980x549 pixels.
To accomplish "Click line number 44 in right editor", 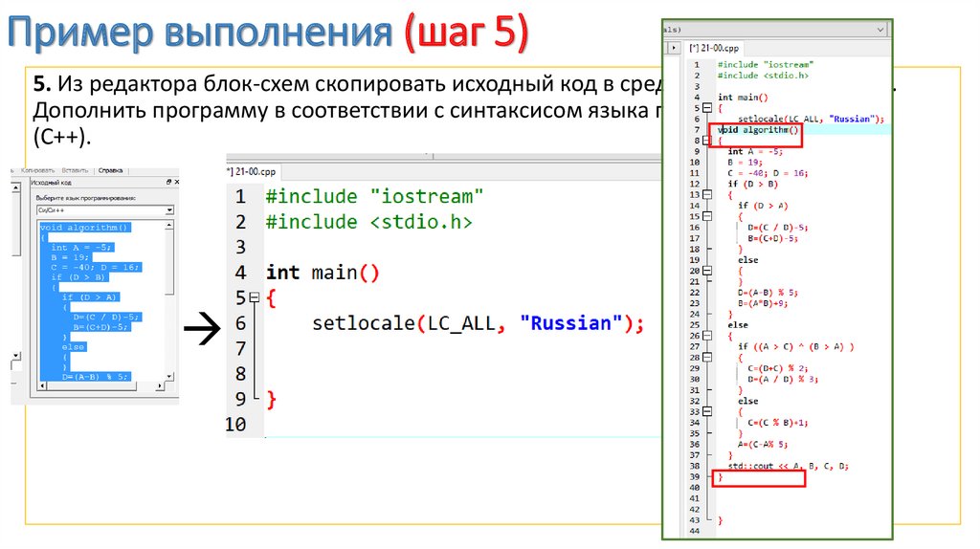I will click(695, 531).
